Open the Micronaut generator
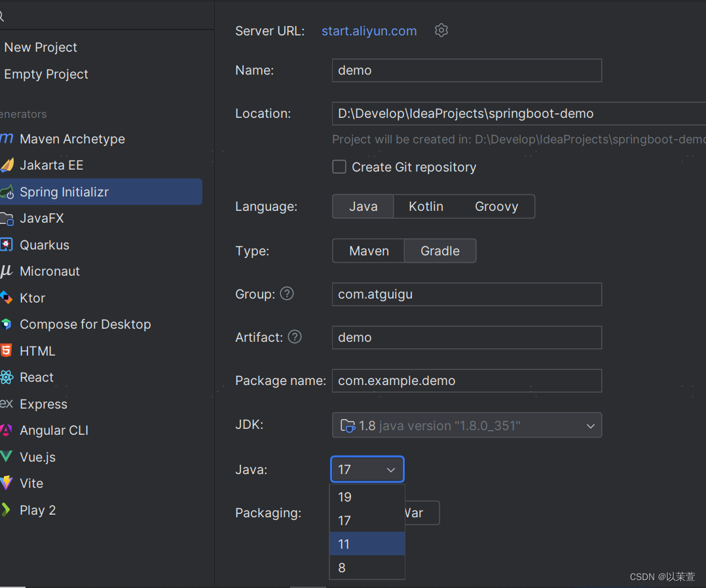This screenshot has height=588, width=706. (x=49, y=271)
